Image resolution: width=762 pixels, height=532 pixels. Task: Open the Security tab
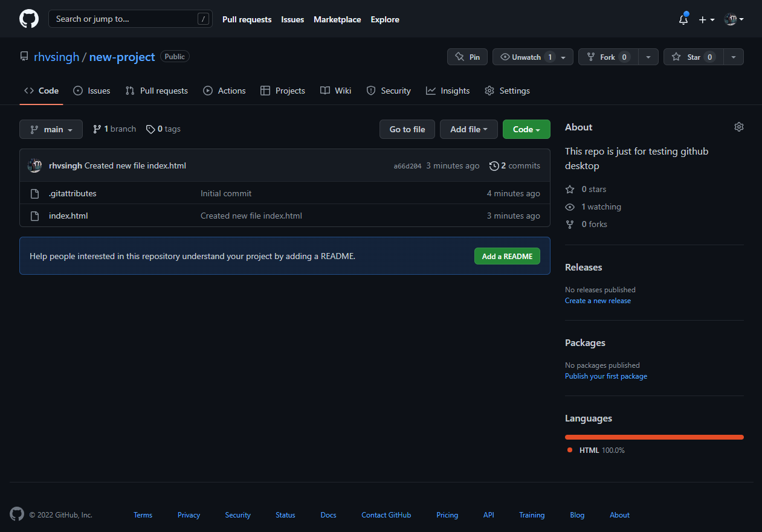[x=389, y=91]
